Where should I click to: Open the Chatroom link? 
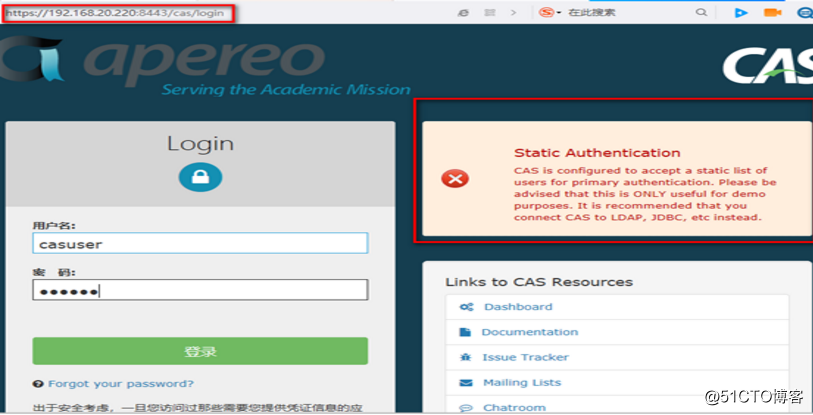pyautogui.click(x=514, y=408)
